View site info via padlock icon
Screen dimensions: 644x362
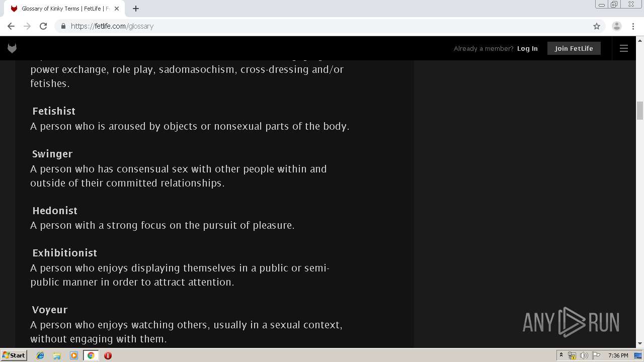[63, 26]
